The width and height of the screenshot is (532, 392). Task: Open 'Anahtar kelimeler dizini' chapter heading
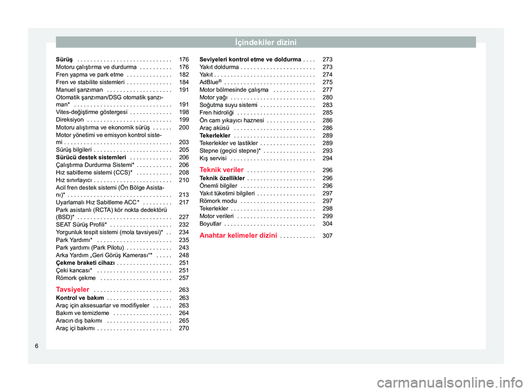click(x=266, y=235)
